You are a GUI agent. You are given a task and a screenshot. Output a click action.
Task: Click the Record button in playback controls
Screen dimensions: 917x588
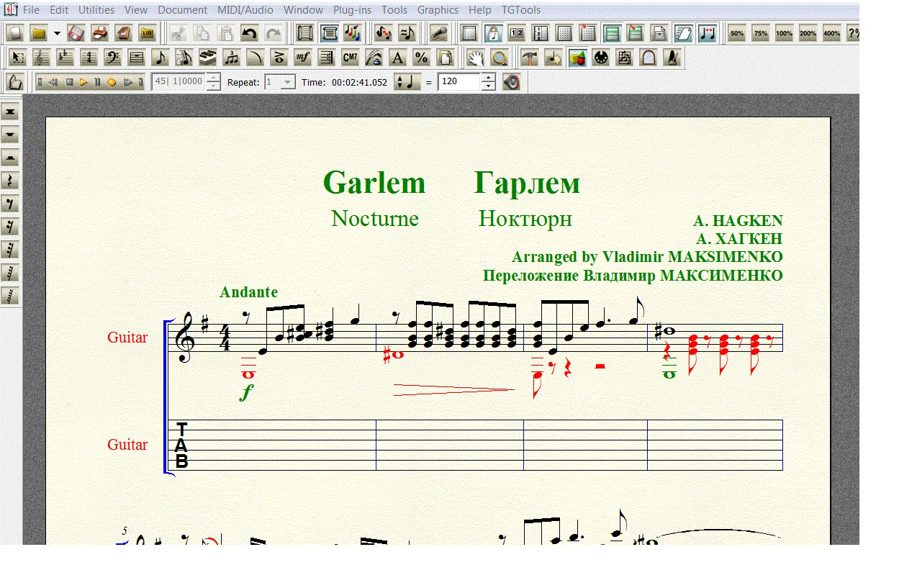[x=112, y=82]
